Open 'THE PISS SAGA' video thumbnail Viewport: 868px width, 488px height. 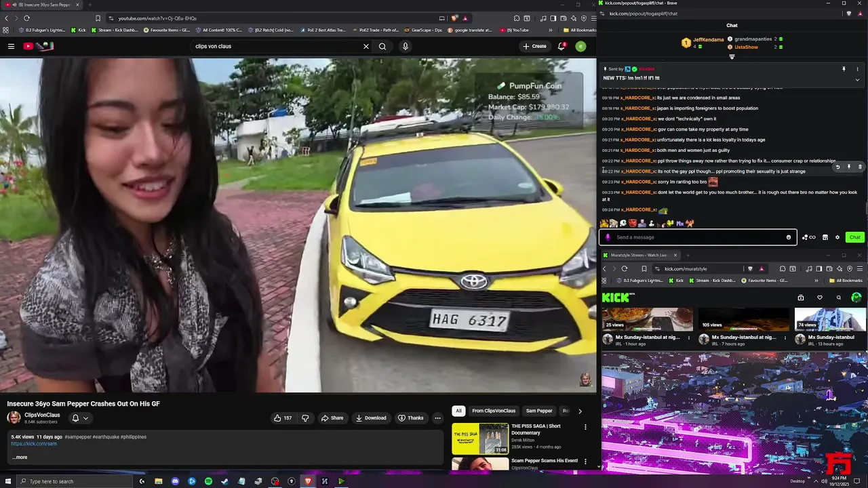(x=480, y=439)
